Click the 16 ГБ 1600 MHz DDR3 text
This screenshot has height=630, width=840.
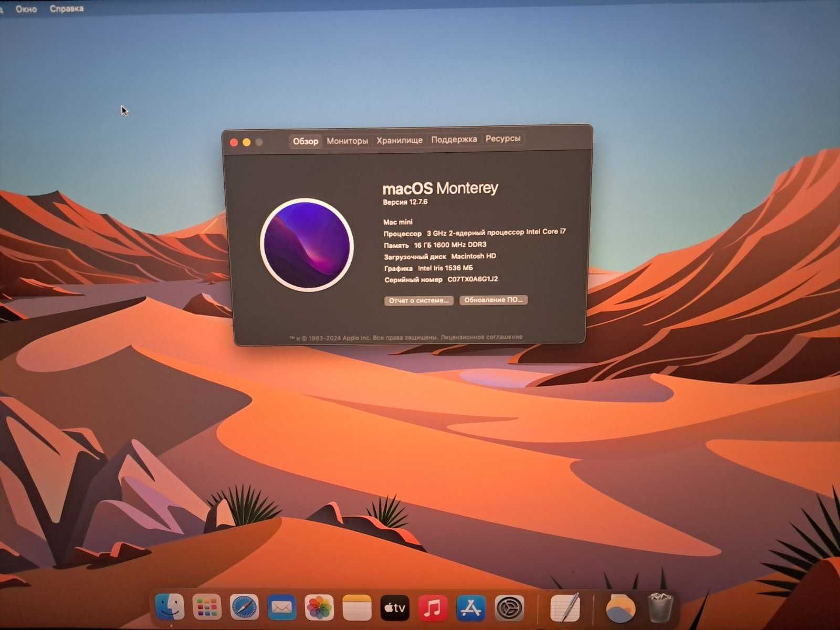point(450,245)
